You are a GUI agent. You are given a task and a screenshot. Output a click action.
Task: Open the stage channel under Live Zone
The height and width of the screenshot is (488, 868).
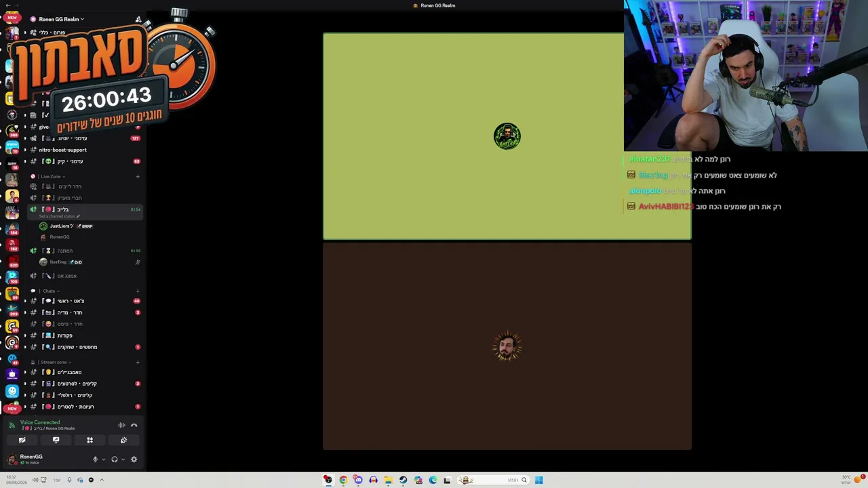pyautogui.click(x=85, y=186)
